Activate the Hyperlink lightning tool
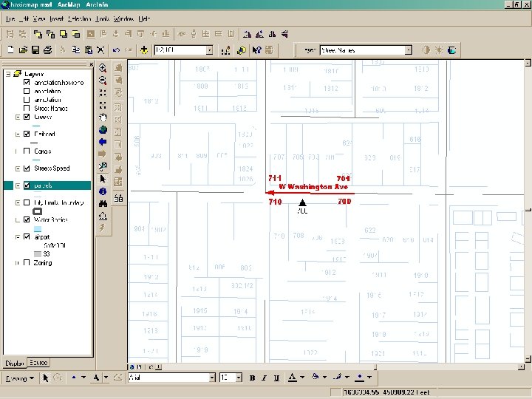The width and height of the screenshot is (532, 399). (103, 228)
